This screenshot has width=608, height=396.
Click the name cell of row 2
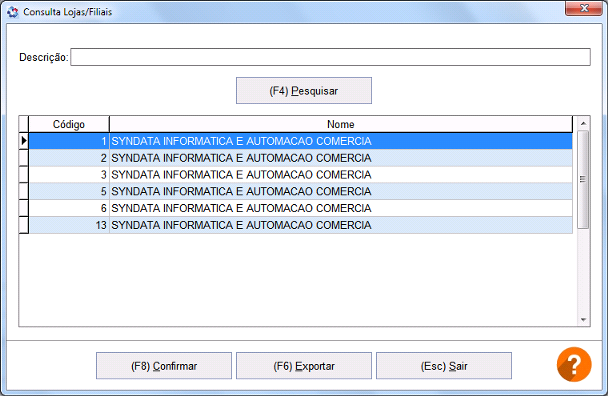coord(341,158)
